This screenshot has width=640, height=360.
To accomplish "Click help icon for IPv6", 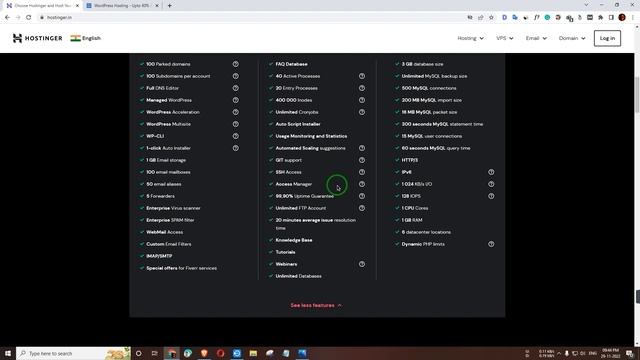I will [491, 172].
